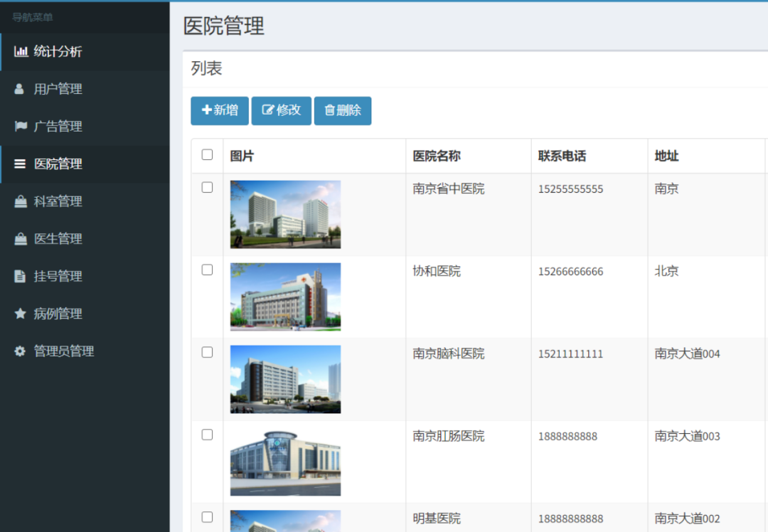This screenshot has width=768, height=532.
Task: Click the 删除 button
Action: 342,111
